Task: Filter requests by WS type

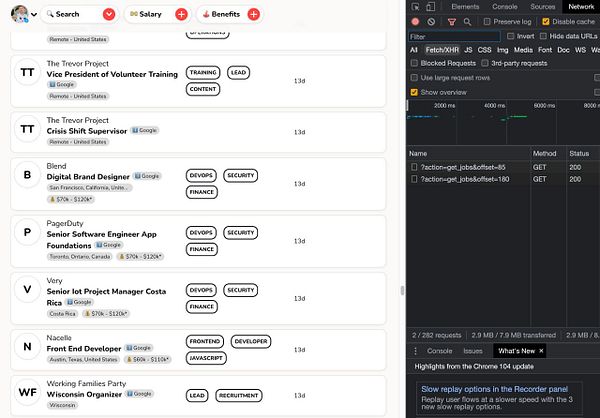Action: [580, 50]
